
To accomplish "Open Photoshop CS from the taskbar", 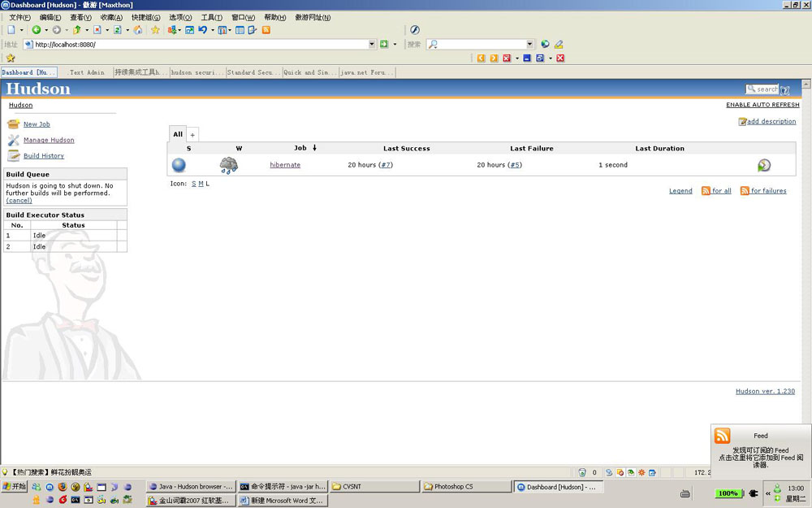I will click(x=465, y=487).
